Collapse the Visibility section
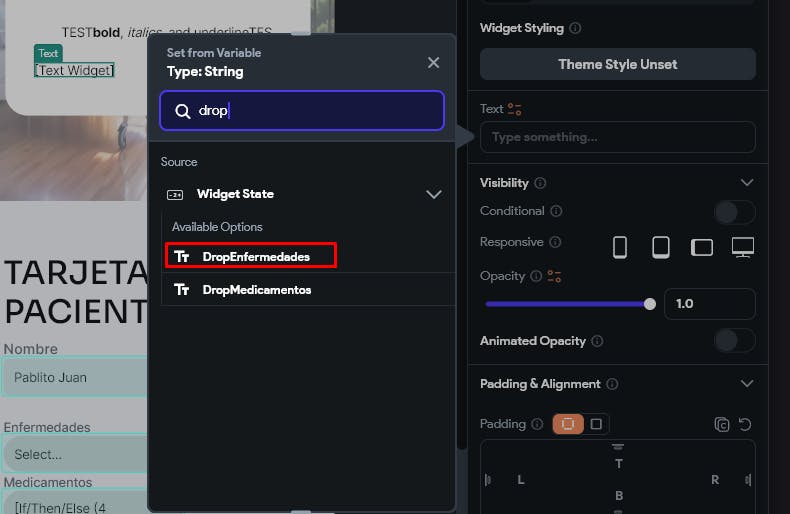Image resolution: width=790 pixels, height=514 pixels. [x=746, y=183]
